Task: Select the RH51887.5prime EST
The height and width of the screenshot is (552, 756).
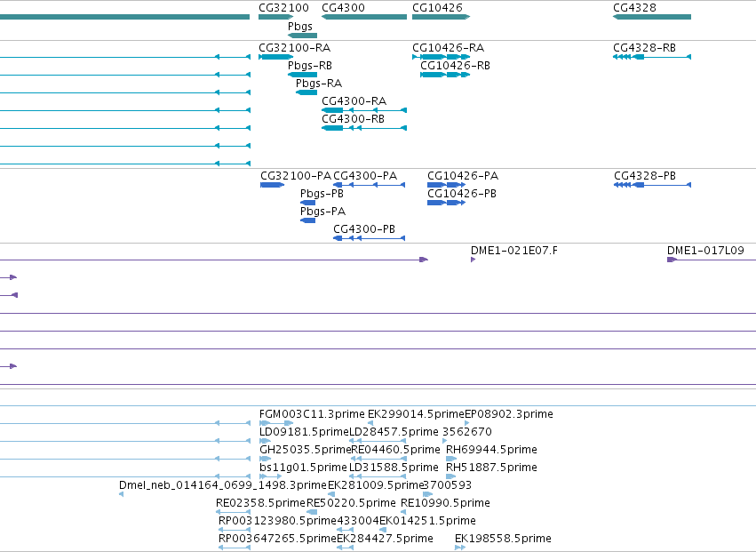Action: tap(450, 476)
